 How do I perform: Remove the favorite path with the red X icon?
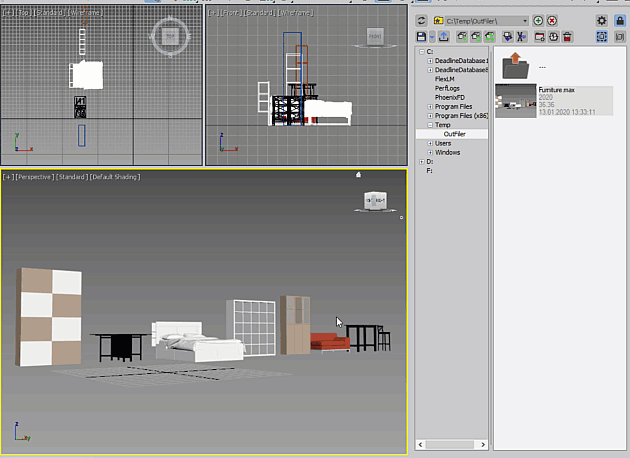point(552,20)
